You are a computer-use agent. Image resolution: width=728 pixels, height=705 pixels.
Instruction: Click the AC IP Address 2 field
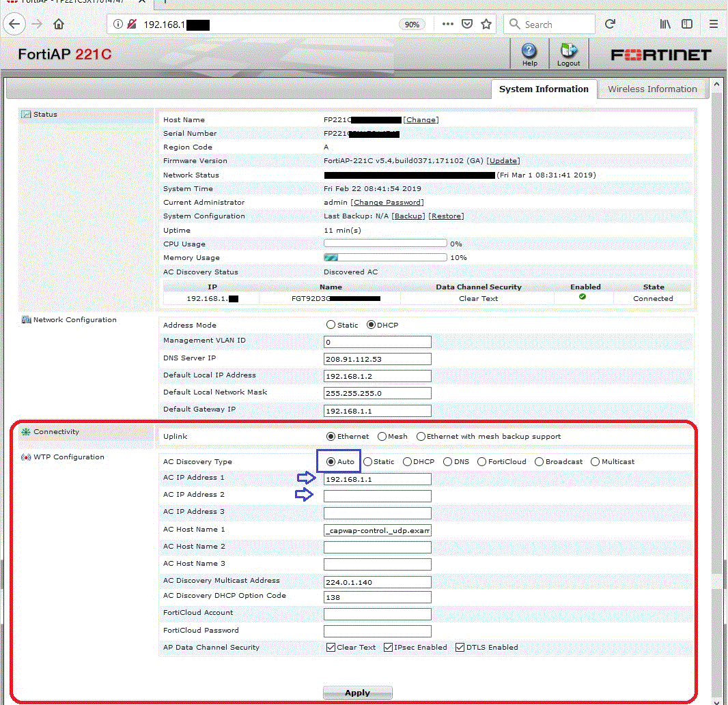(x=378, y=496)
